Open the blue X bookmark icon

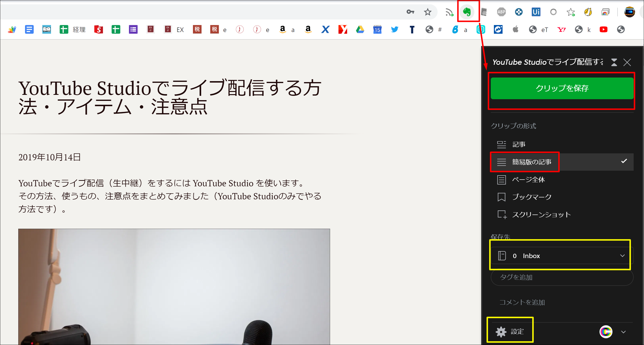coord(325,30)
